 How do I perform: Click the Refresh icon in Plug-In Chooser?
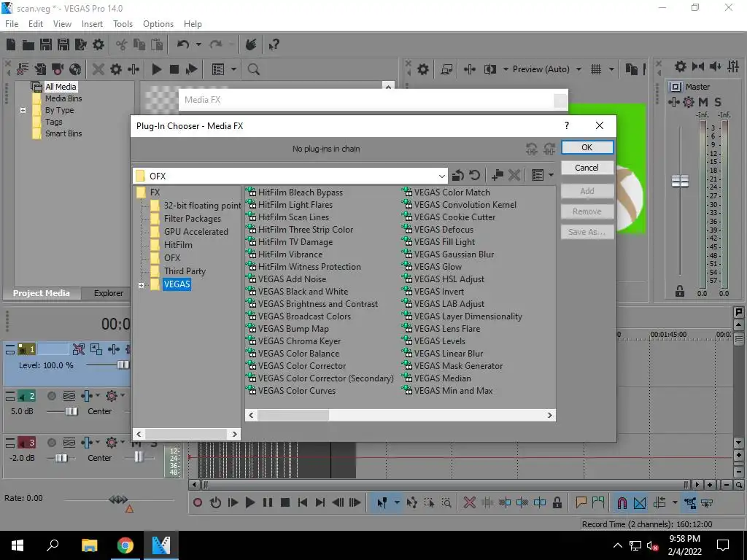coord(474,175)
